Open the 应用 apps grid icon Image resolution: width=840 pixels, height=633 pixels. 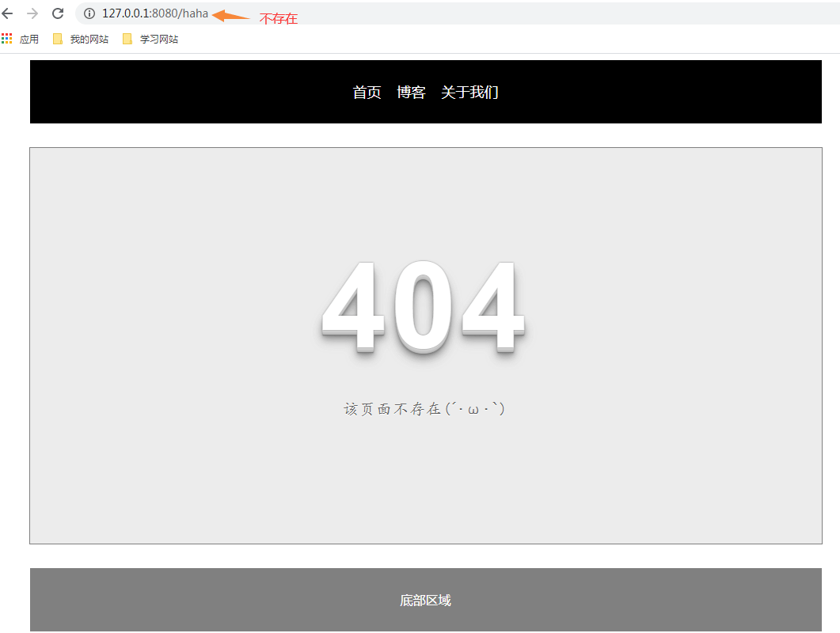click(6, 39)
